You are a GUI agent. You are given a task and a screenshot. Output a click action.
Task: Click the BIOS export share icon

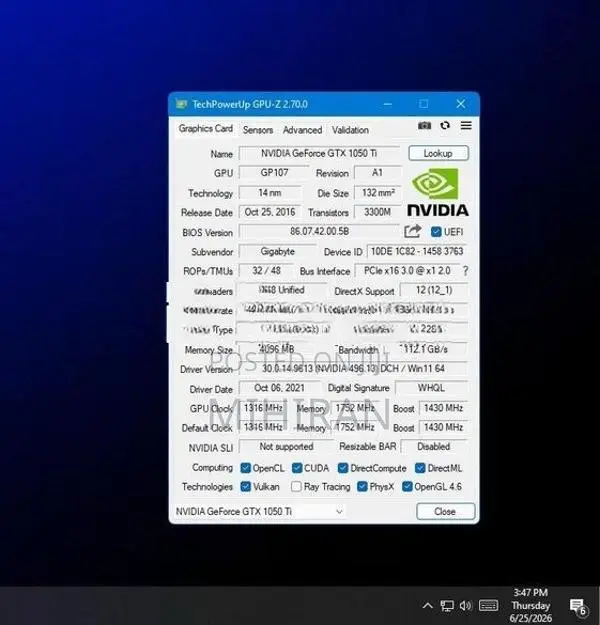412,231
